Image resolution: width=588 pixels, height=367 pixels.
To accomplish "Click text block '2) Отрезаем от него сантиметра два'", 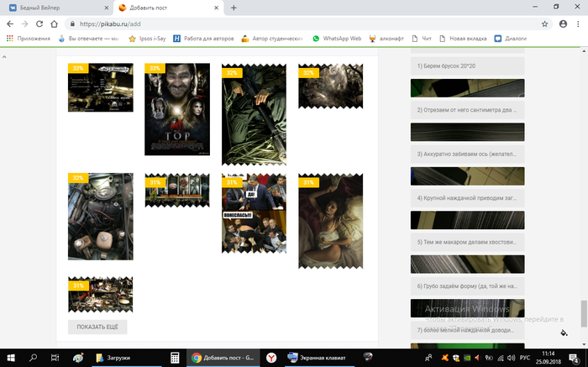I will [x=467, y=110].
